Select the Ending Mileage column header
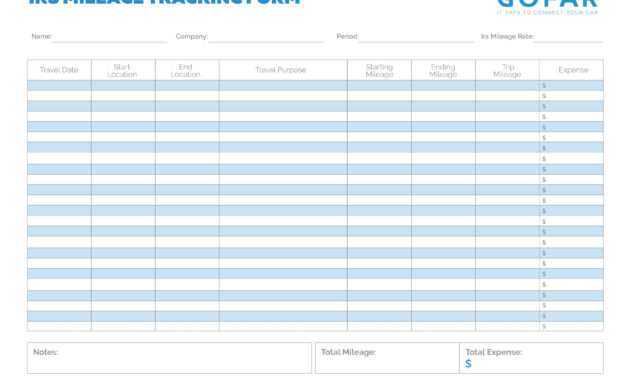 pos(443,70)
